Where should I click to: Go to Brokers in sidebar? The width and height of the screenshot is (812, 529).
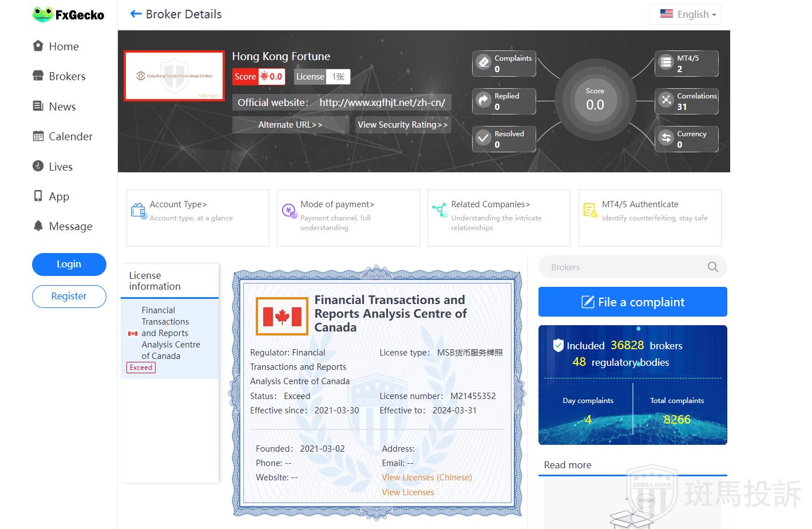(67, 76)
